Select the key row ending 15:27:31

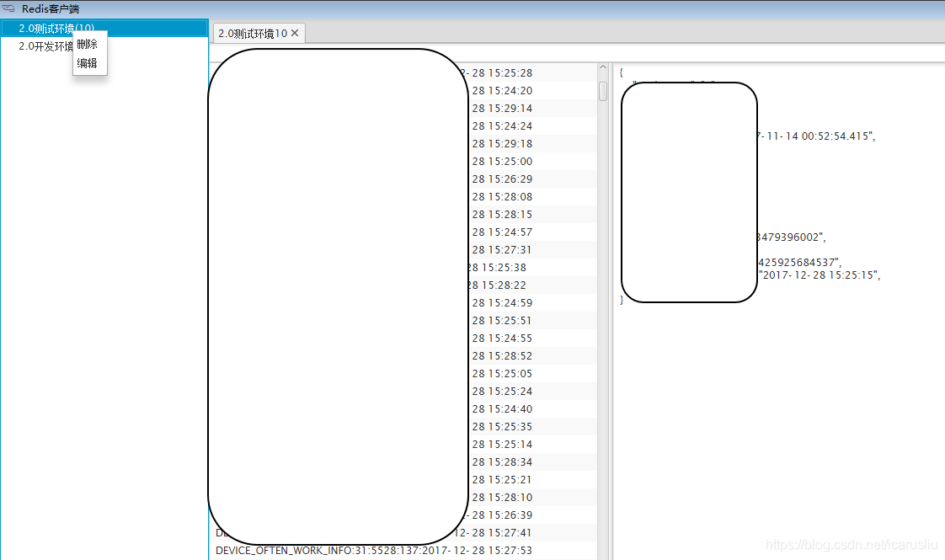pyautogui.click(x=403, y=249)
